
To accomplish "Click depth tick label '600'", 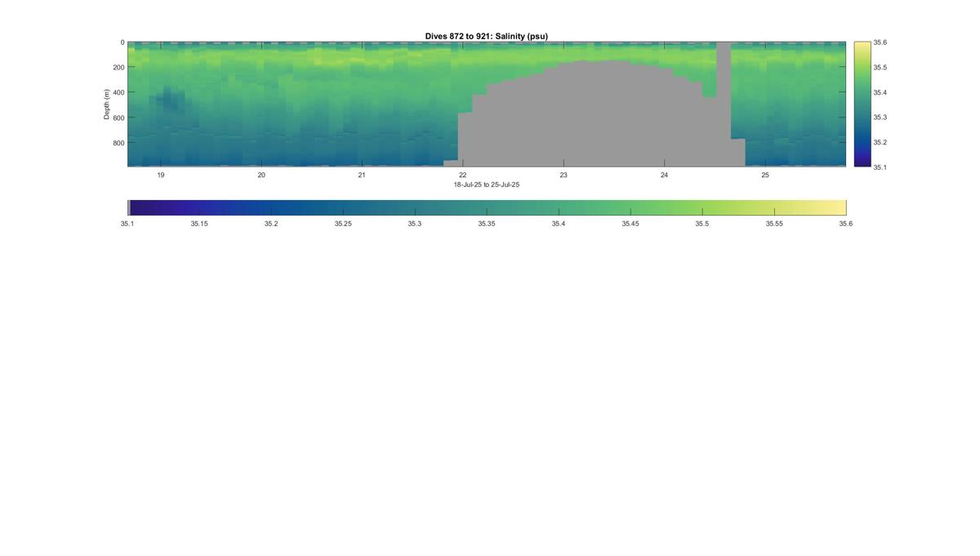I will point(118,118).
